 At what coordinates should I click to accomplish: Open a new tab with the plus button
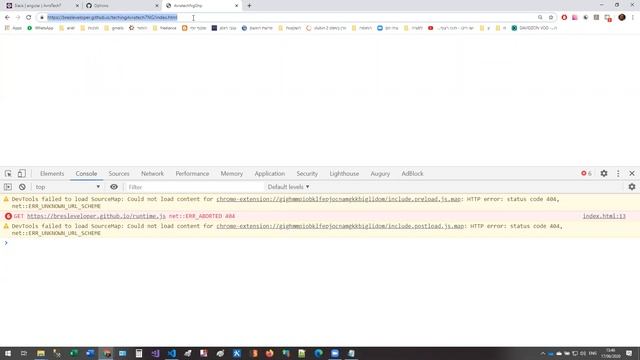[x=249, y=6]
